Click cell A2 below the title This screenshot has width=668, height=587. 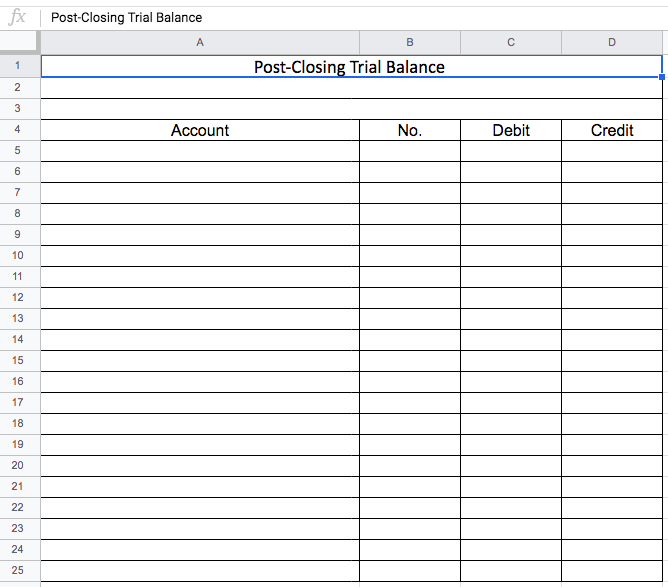351,88
